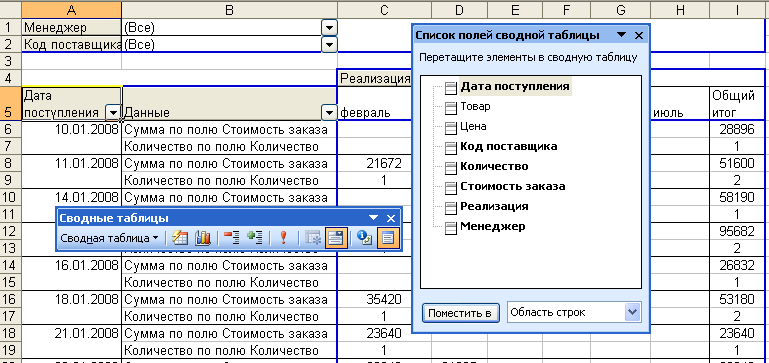769x363 pixels.
Task: Click total cell with value 58190
Action: point(737,197)
